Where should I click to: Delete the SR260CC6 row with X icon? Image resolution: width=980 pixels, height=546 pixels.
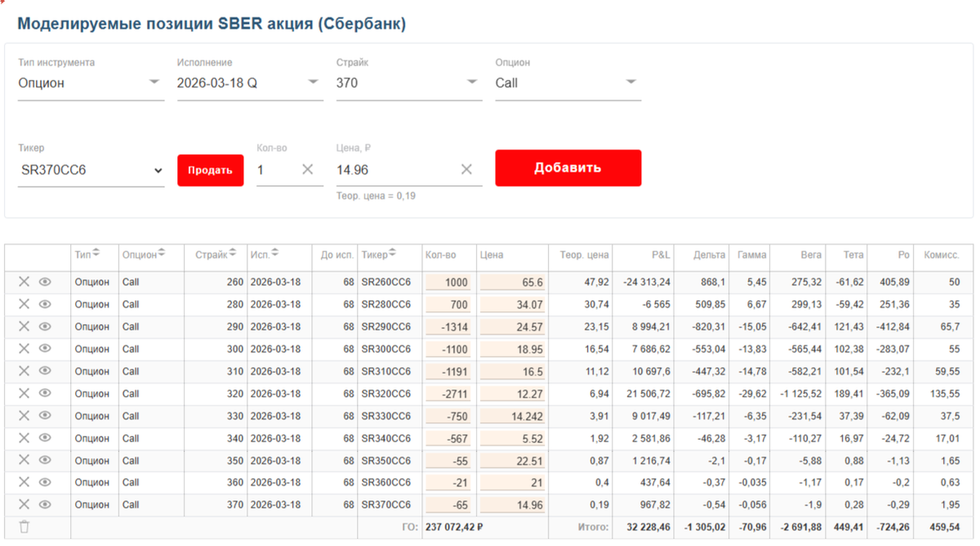coord(24,282)
